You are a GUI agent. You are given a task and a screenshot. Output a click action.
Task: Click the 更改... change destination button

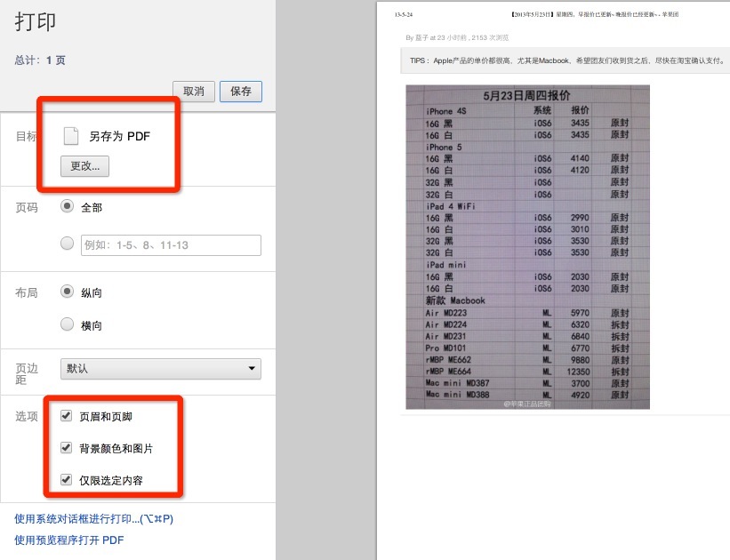[x=84, y=166]
